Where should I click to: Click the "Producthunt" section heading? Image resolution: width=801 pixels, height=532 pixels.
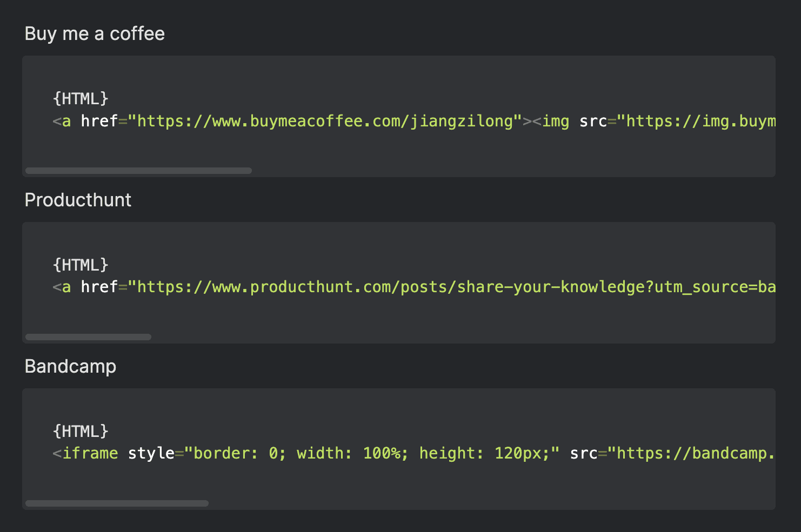[78, 200]
